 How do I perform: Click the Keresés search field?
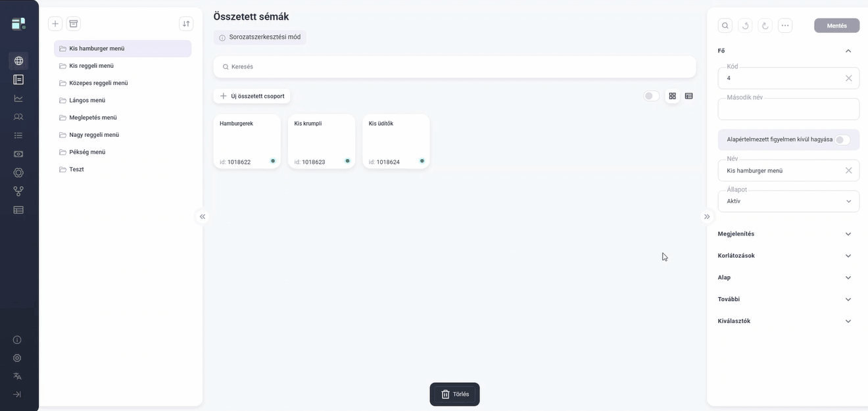tap(454, 66)
